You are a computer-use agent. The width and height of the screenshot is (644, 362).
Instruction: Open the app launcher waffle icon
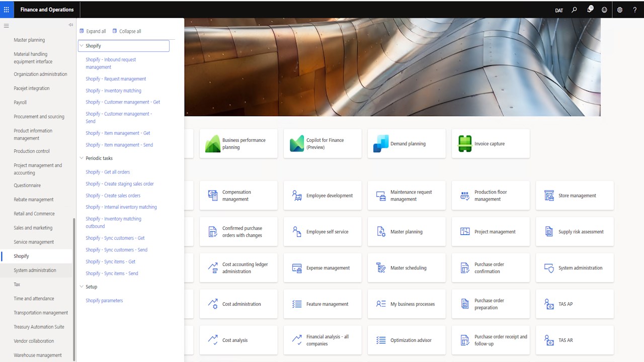tap(6, 10)
